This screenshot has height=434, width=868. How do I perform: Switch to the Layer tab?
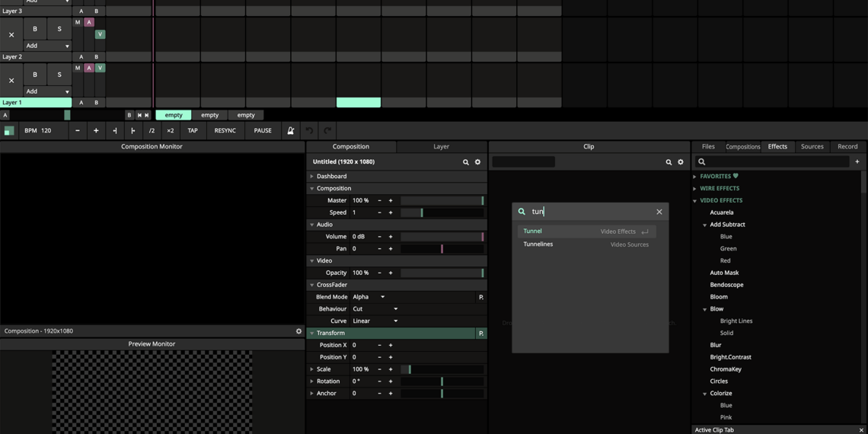tap(441, 146)
